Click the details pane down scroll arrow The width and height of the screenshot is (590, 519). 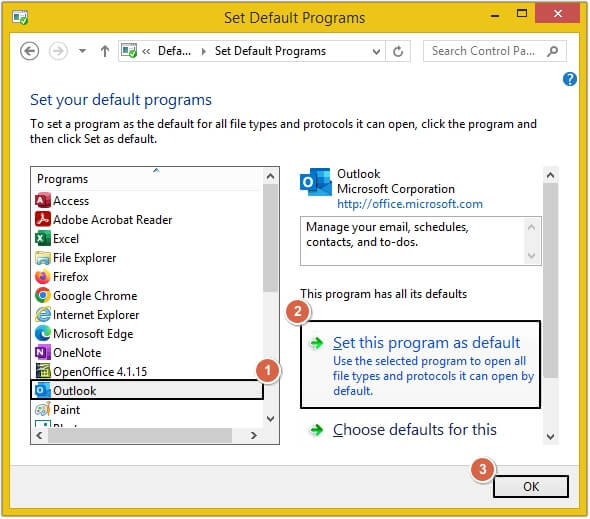[550, 437]
